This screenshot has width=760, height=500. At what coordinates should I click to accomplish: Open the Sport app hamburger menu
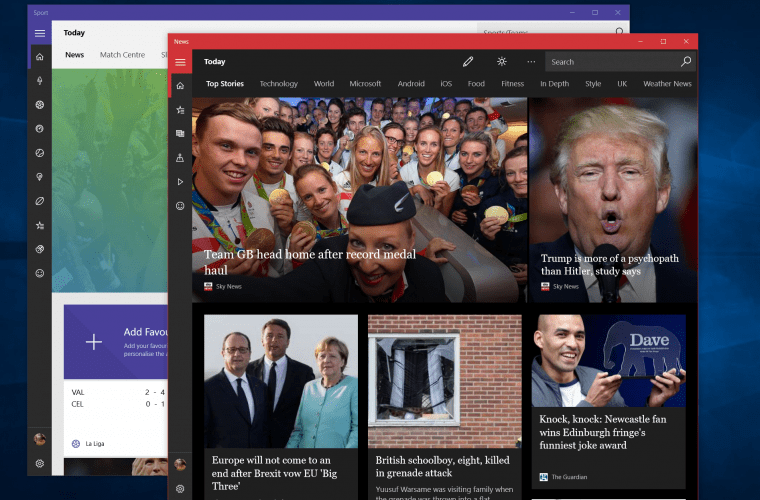(x=40, y=33)
